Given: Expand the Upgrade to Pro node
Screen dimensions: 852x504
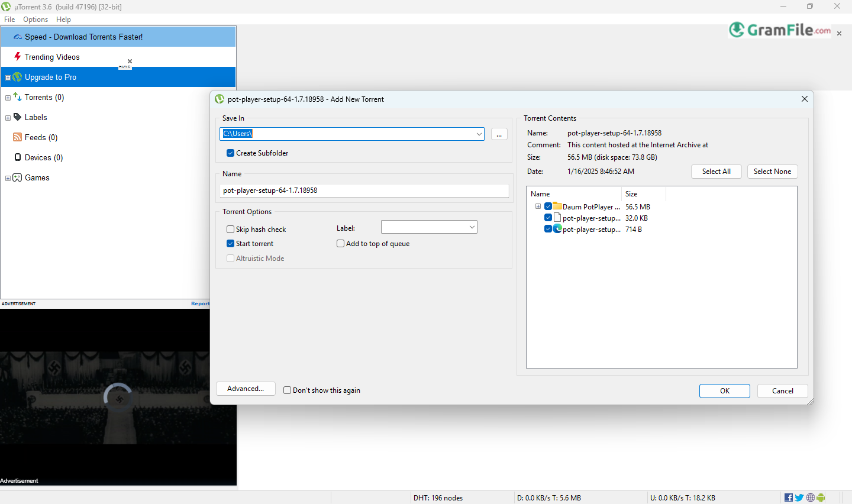Looking at the screenshot, I should coord(8,77).
